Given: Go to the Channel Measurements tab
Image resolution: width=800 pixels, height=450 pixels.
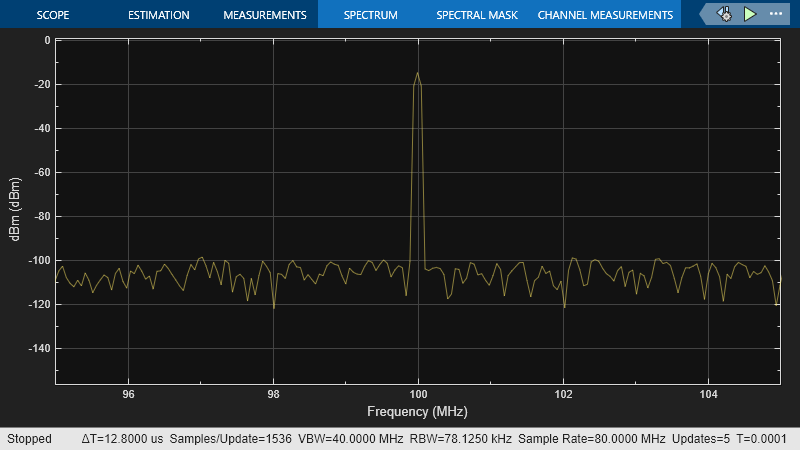Looking at the screenshot, I should [605, 15].
